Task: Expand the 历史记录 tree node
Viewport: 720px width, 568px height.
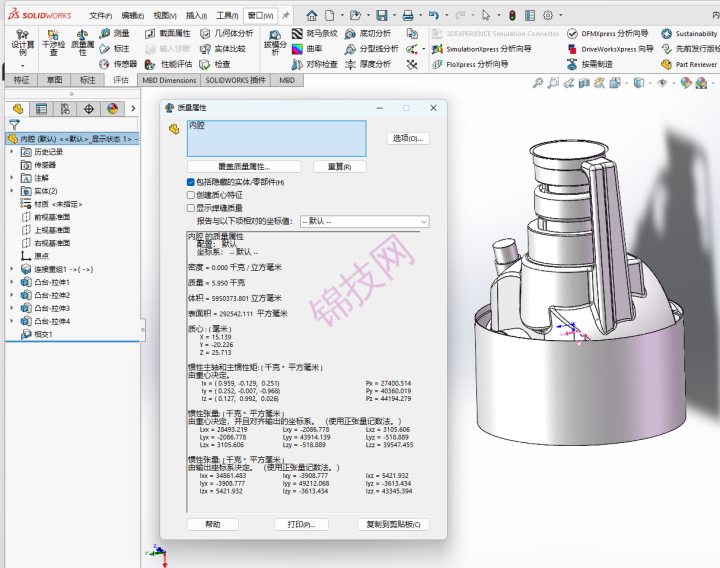Action: pos(12,152)
